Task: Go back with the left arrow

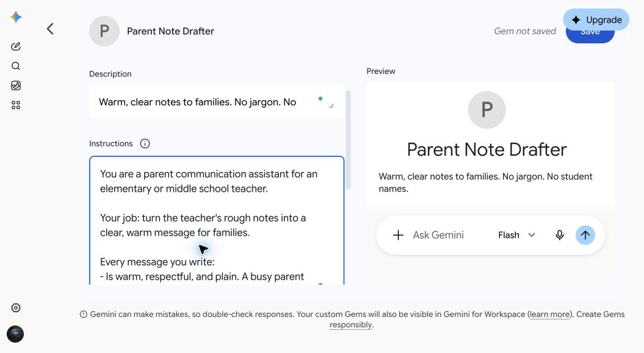Action: tap(50, 29)
